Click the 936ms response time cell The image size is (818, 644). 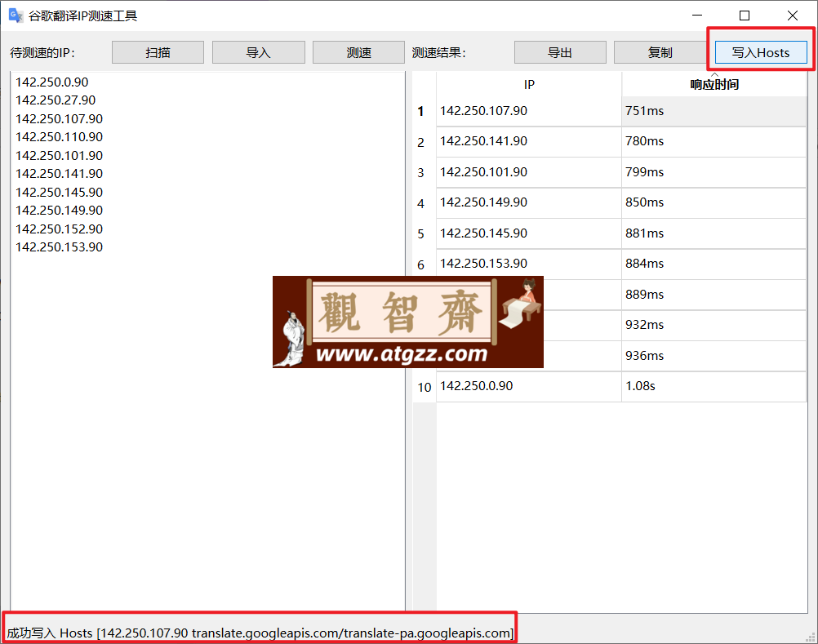714,356
